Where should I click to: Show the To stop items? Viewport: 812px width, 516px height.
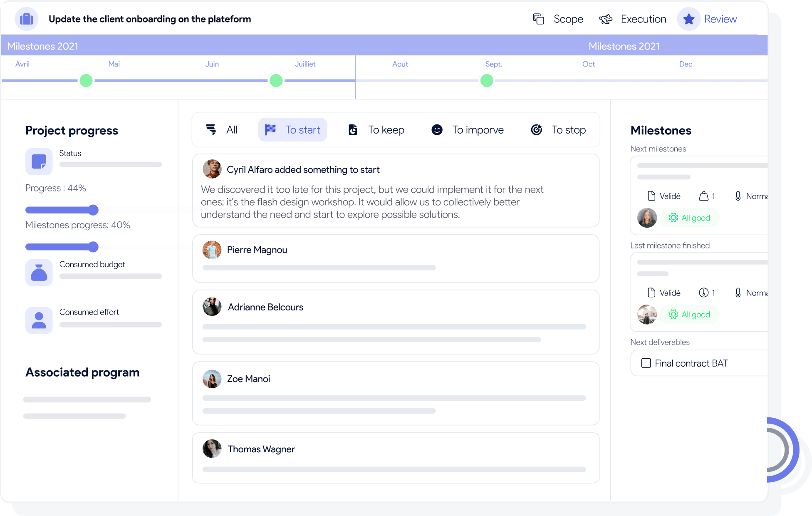(x=558, y=130)
